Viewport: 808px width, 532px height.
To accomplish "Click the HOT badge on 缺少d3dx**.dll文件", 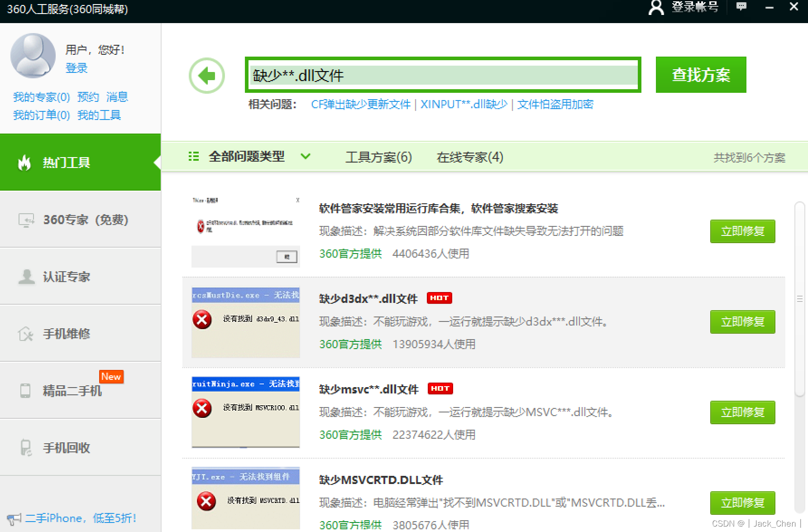I will [x=439, y=298].
